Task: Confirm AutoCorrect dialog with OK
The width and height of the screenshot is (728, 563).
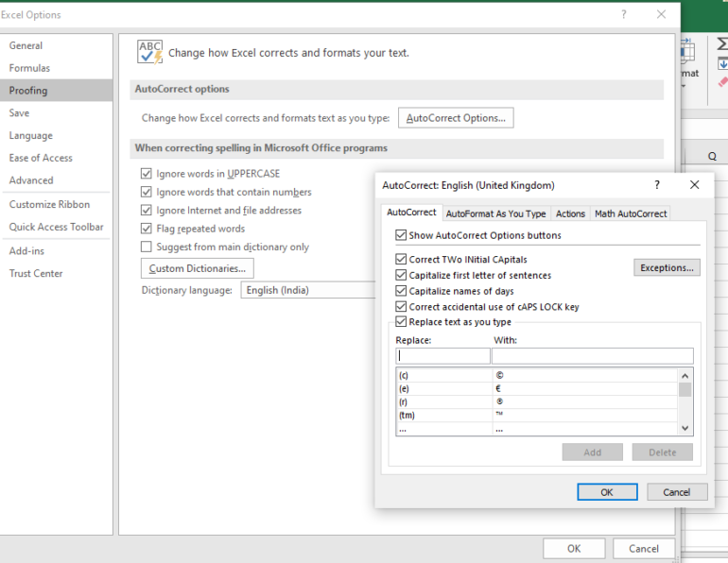Action: tap(607, 492)
